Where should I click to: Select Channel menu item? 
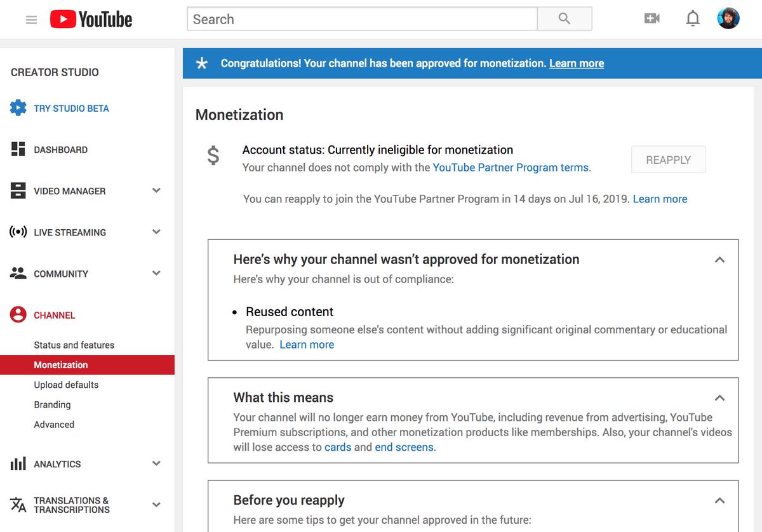pos(55,316)
